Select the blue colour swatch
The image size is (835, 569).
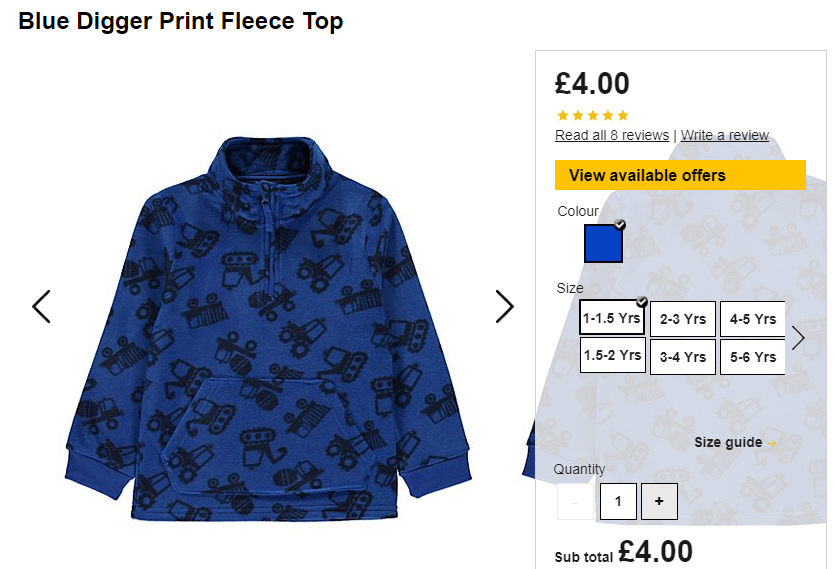tap(603, 243)
